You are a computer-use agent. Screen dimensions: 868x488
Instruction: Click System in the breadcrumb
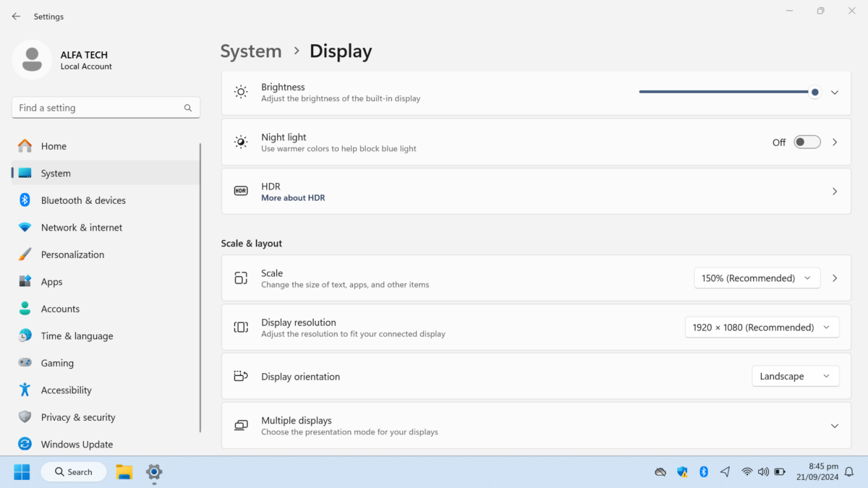coord(251,51)
